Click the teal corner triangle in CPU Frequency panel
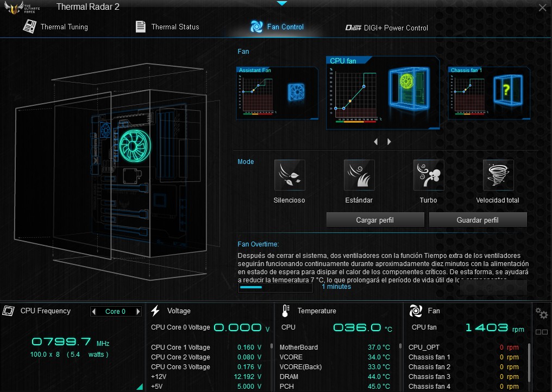 click(140, 387)
